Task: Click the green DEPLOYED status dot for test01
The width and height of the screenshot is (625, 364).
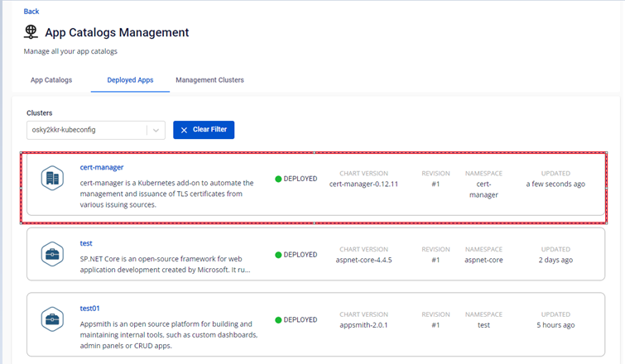Action: pos(279,319)
